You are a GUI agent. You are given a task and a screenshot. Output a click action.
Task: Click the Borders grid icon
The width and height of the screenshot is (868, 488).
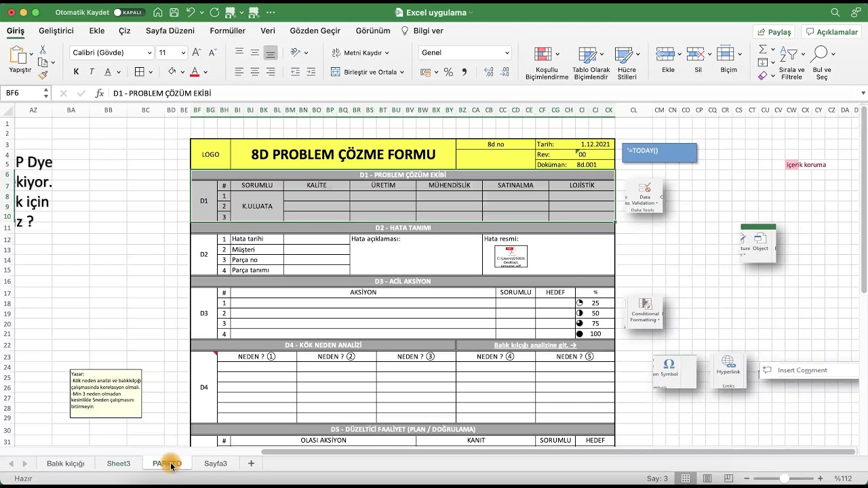point(140,72)
